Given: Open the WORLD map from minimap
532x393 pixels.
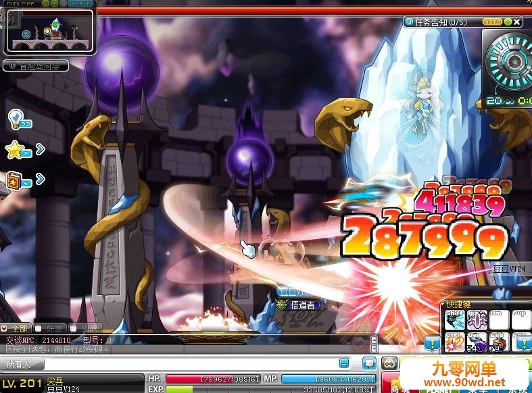Looking at the screenshot, I should click(x=80, y=3).
